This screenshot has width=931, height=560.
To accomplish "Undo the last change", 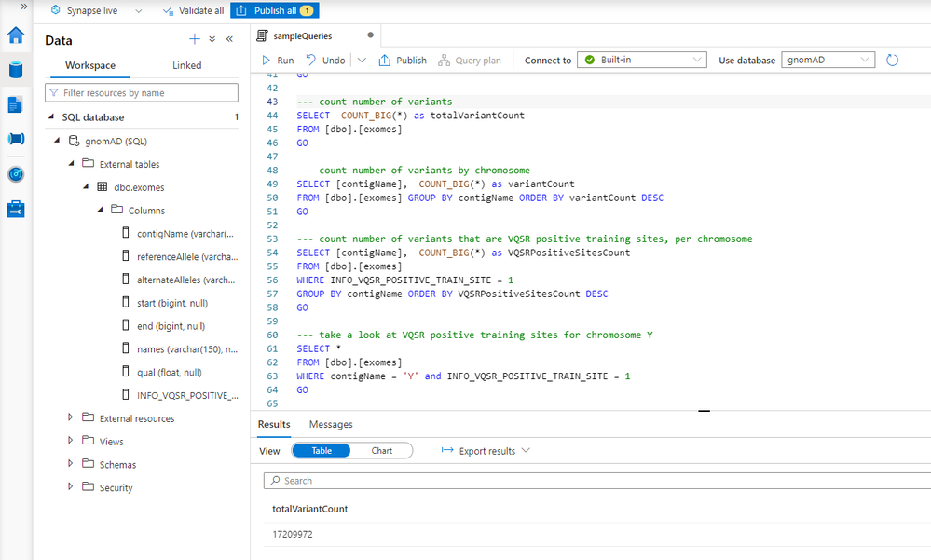I will [326, 60].
